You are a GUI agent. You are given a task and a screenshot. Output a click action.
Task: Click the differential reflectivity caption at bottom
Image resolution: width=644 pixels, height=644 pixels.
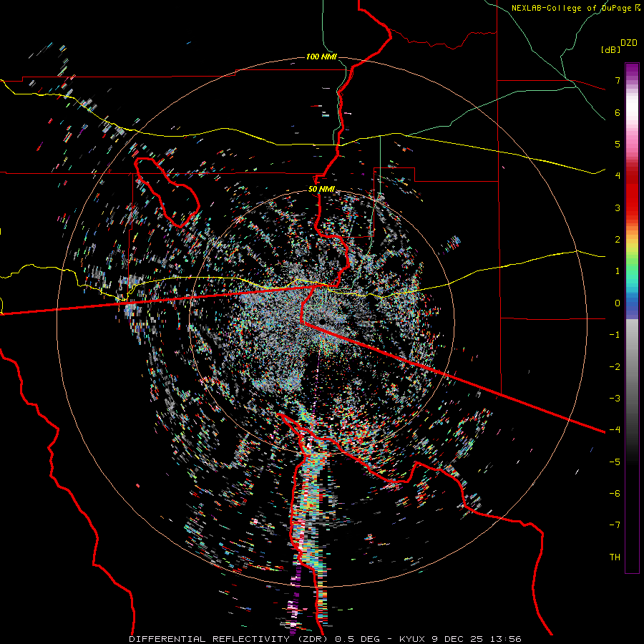click(325, 639)
